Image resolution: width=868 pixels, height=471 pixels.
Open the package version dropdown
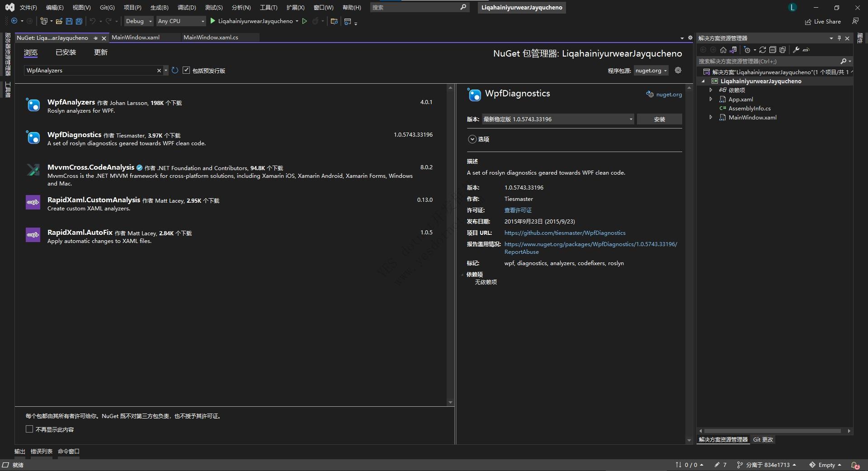(x=558, y=119)
